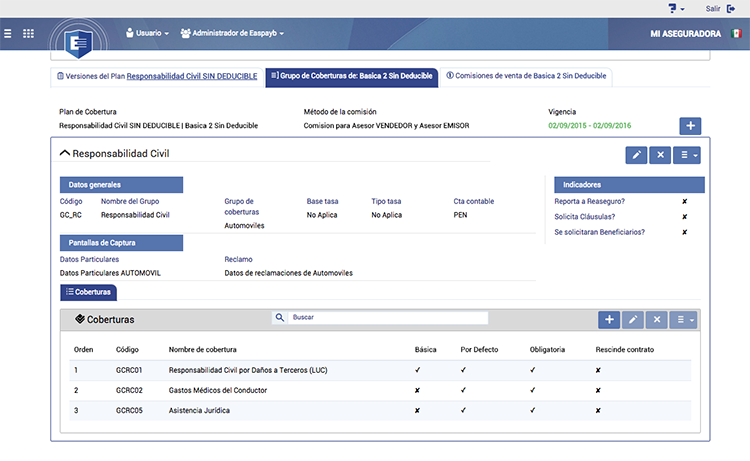
Task: Click the PEN Cta contable value
Action: click(460, 215)
